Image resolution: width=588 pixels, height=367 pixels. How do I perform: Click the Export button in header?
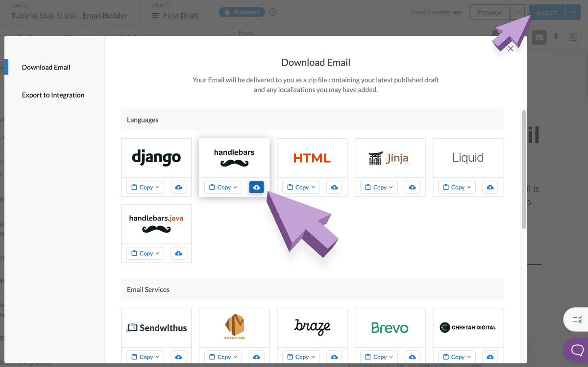click(547, 12)
